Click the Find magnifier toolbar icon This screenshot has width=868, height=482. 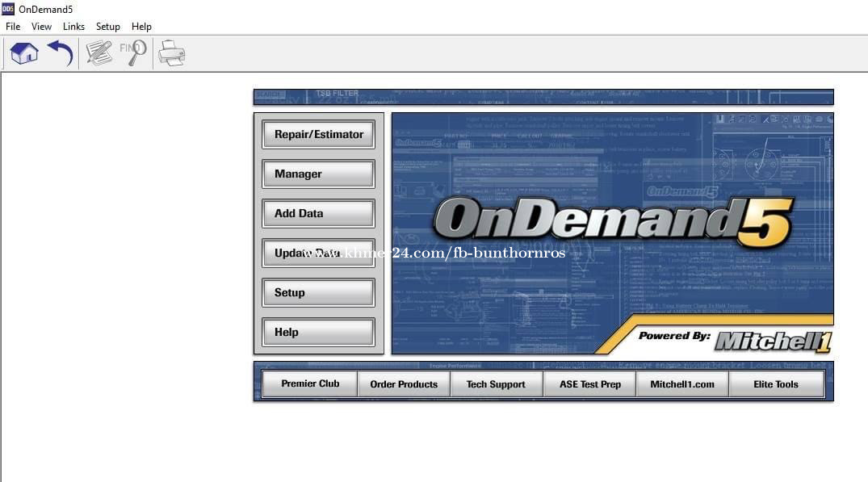click(x=133, y=53)
